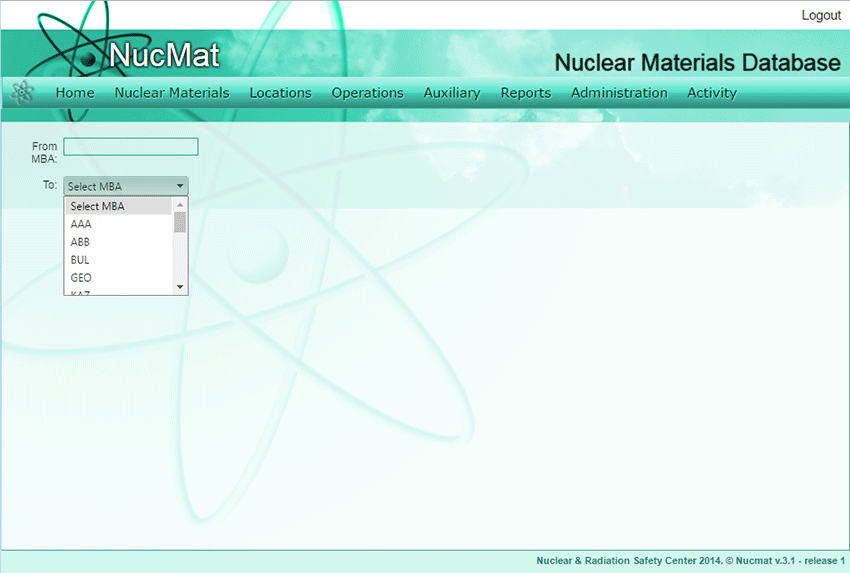Click the atom icon in the navigation bar
Screen dimensions: 850x573
22,92
